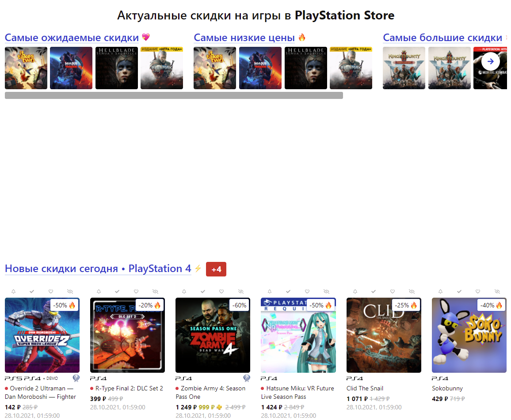Hide Override 2 Ultraman with the crossed-eye toggle

pos(69,291)
